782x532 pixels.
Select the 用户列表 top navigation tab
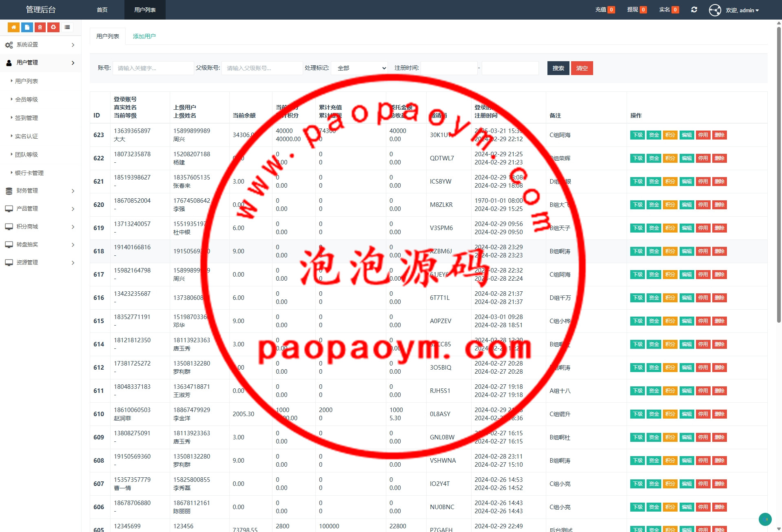pyautogui.click(x=145, y=10)
